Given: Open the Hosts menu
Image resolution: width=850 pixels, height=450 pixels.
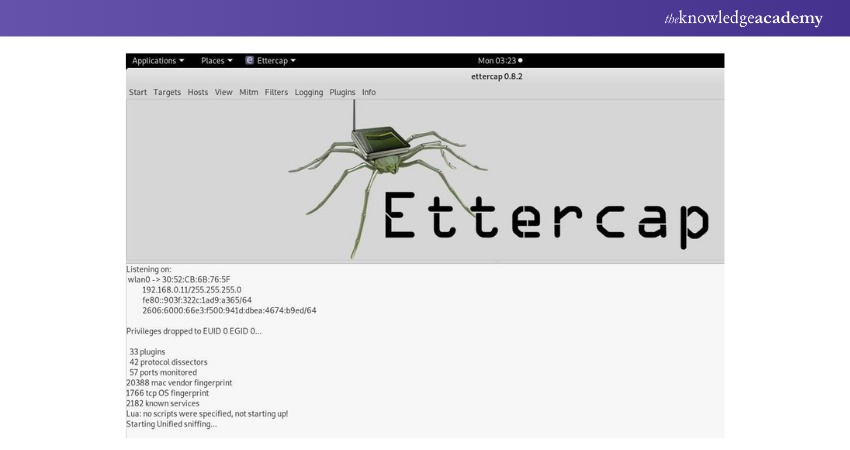Looking at the screenshot, I should [x=198, y=92].
